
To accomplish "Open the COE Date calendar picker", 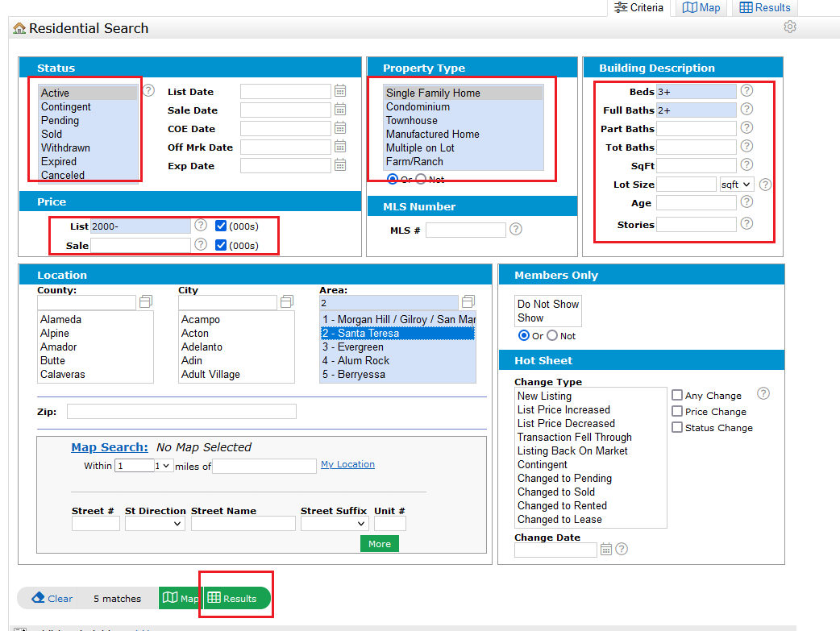I will pos(340,128).
